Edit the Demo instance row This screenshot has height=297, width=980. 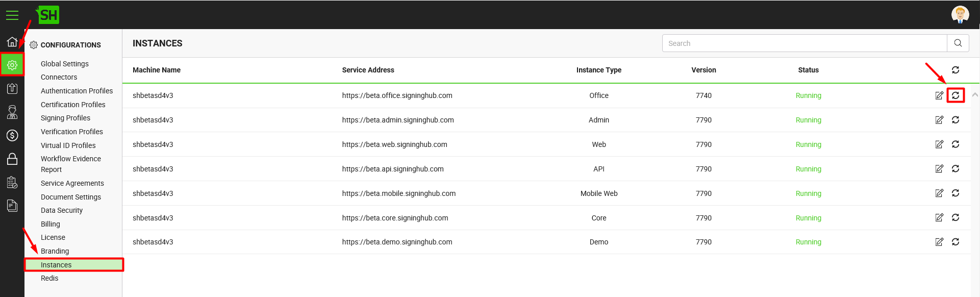[939, 242]
